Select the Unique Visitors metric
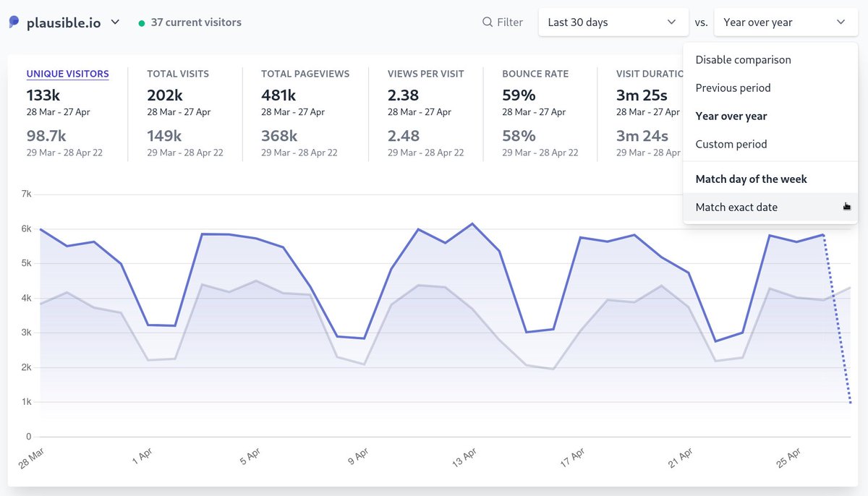Viewport: 868px width, 496px height. 68,74
